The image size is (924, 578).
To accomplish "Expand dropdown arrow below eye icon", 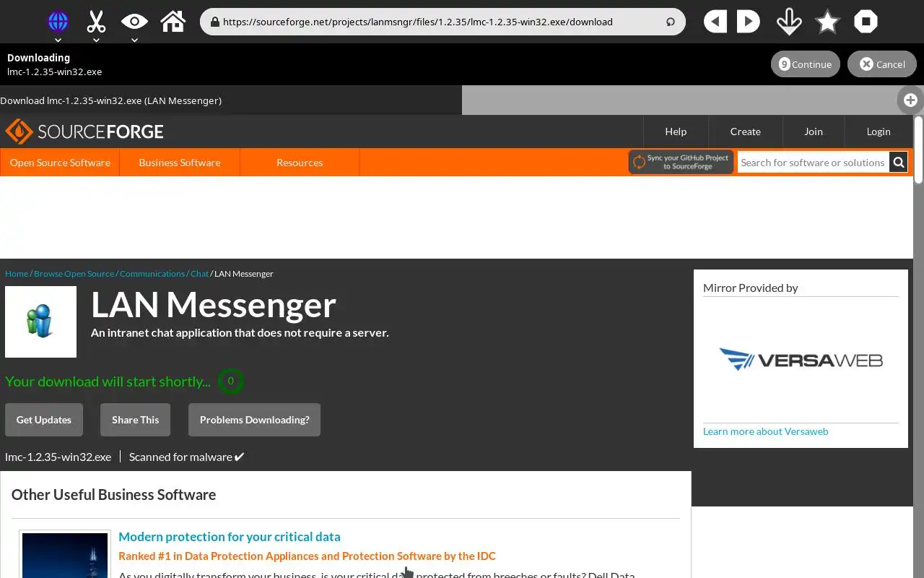I will pos(134,40).
